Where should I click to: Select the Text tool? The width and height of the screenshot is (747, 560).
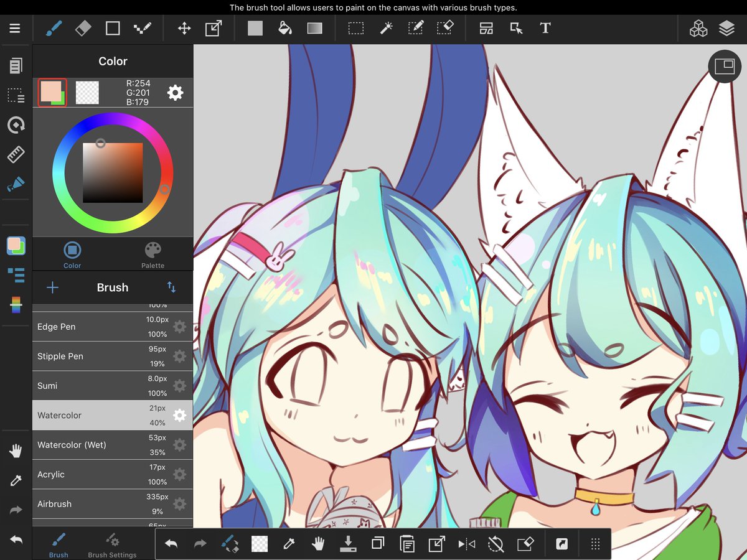pyautogui.click(x=545, y=29)
